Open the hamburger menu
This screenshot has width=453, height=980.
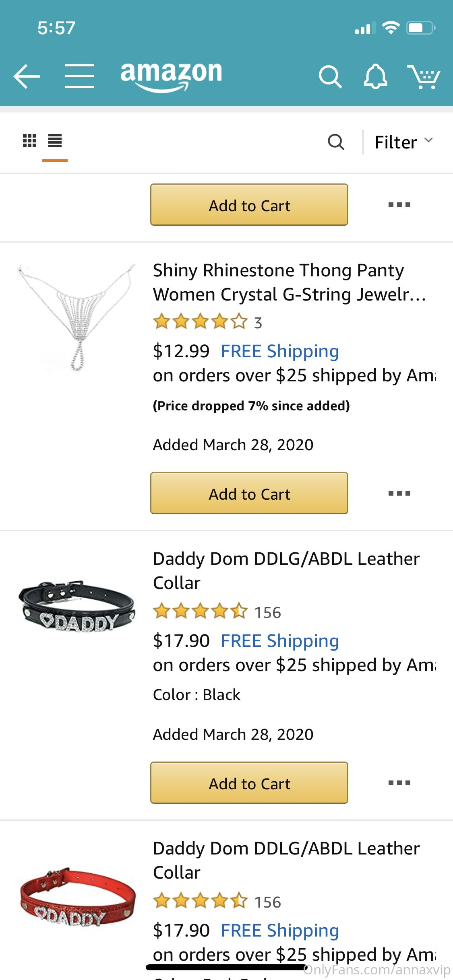[x=80, y=76]
